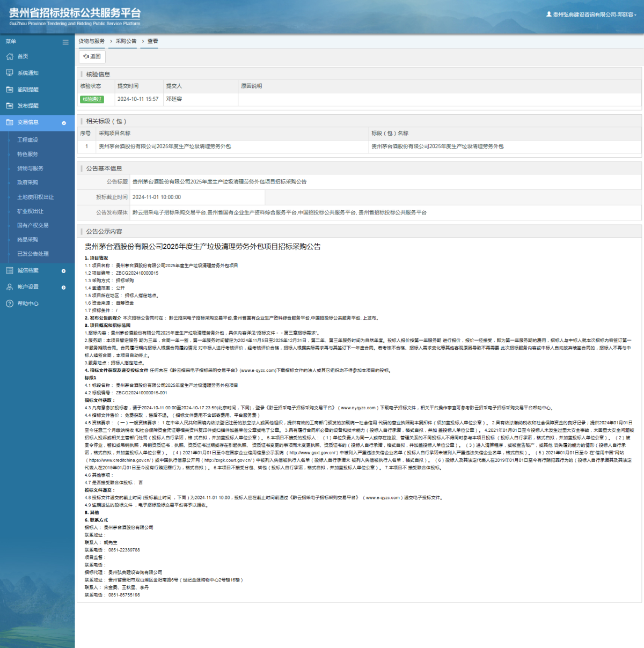
Task: Open 已发公告处理 menu item
Action: click(x=33, y=254)
